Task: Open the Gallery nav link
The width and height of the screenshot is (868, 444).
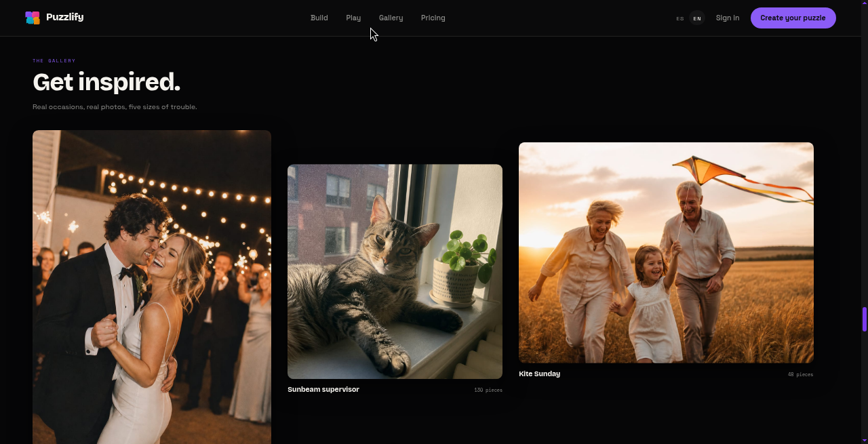Action: [391, 18]
